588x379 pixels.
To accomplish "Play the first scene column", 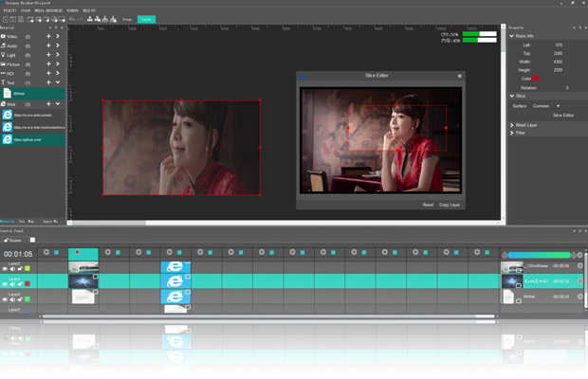I will [x=46, y=252].
